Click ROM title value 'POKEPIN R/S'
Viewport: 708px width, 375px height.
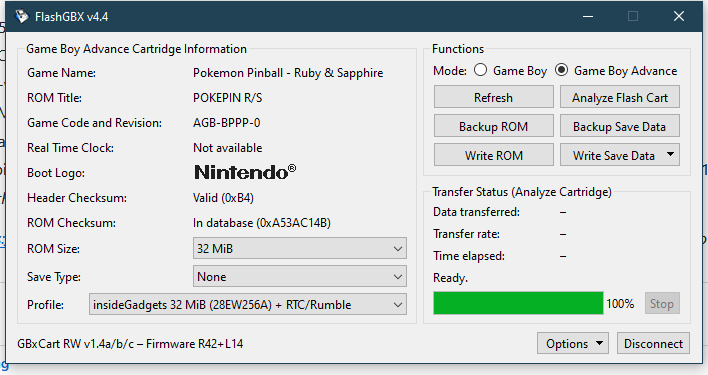click(x=228, y=97)
